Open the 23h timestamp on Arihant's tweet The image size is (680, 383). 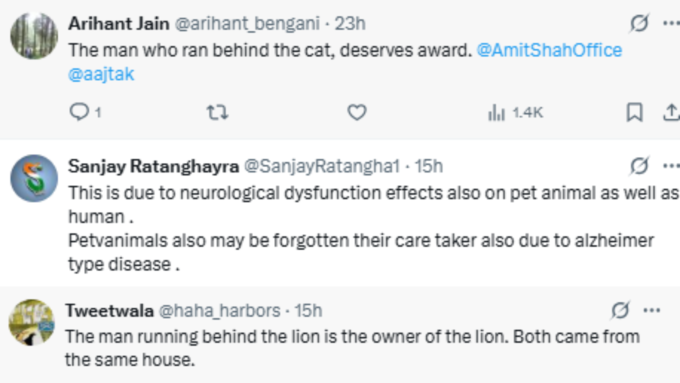click(x=350, y=23)
